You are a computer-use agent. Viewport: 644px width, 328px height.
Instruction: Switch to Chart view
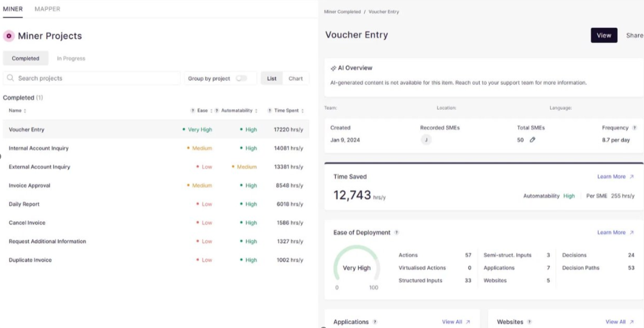point(296,78)
